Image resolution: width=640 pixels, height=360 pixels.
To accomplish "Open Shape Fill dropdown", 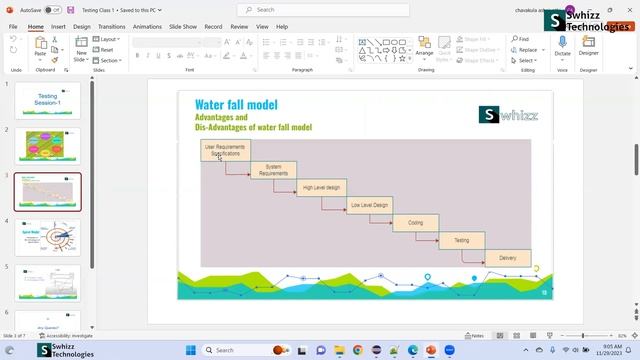I will pos(473,39).
